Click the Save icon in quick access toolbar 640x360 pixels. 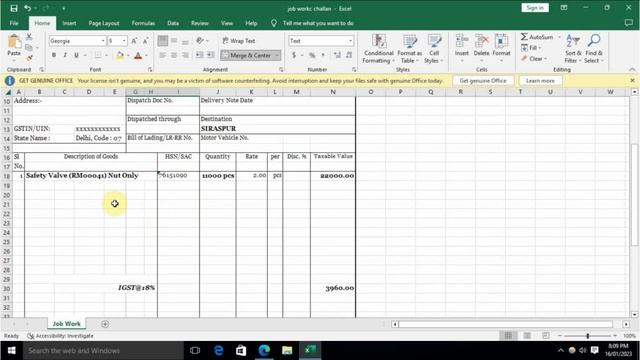(x=14, y=8)
